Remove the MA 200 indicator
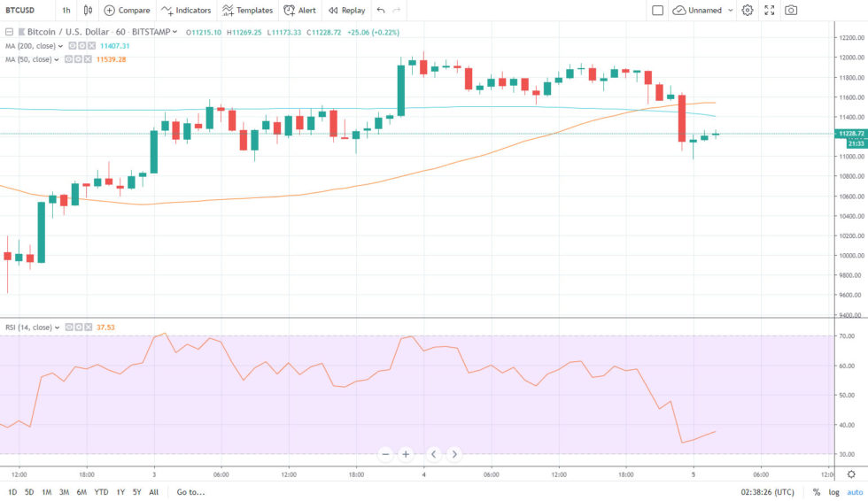Screen dimensions: 868x501 pos(91,46)
